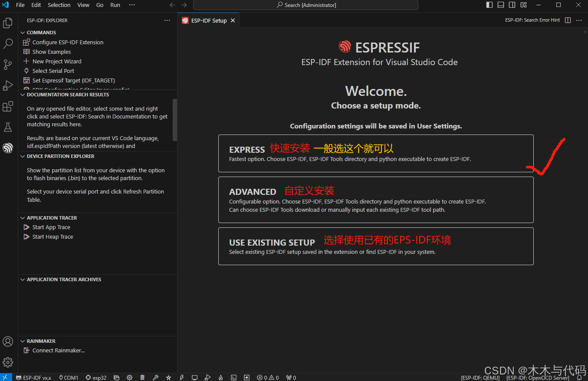Toggle the Primary Side Bar
588x381 pixels.
point(489,5)
